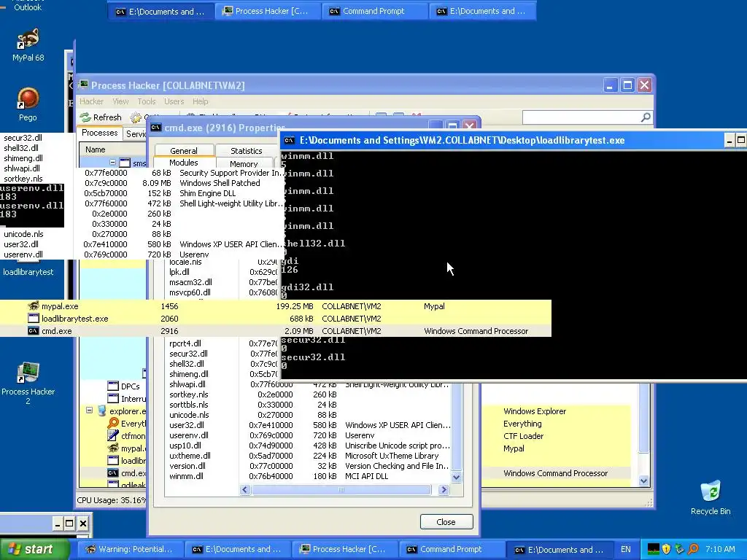This screenshot has width=747, height=560.
Task: Click the orange Everything search tray icon
Action: (693, 549)
